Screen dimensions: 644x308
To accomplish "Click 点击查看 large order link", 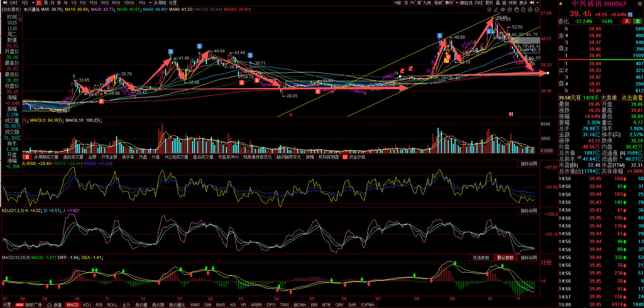I will point(632,98).
